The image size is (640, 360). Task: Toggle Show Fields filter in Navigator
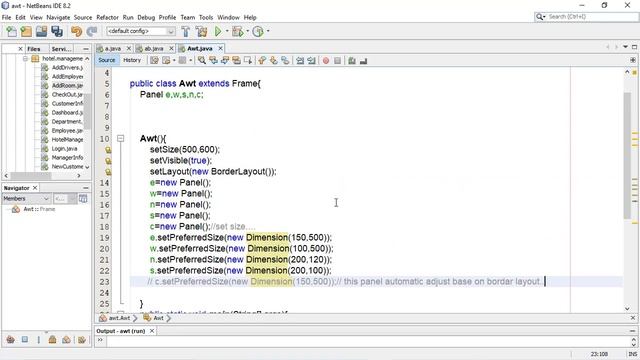click(25, 339)
